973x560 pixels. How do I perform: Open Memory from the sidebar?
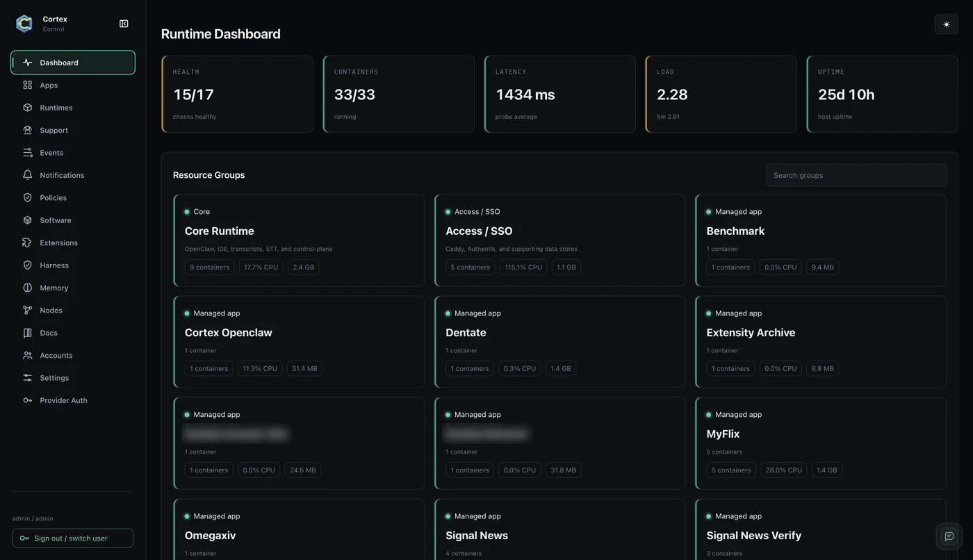point(73,288)
